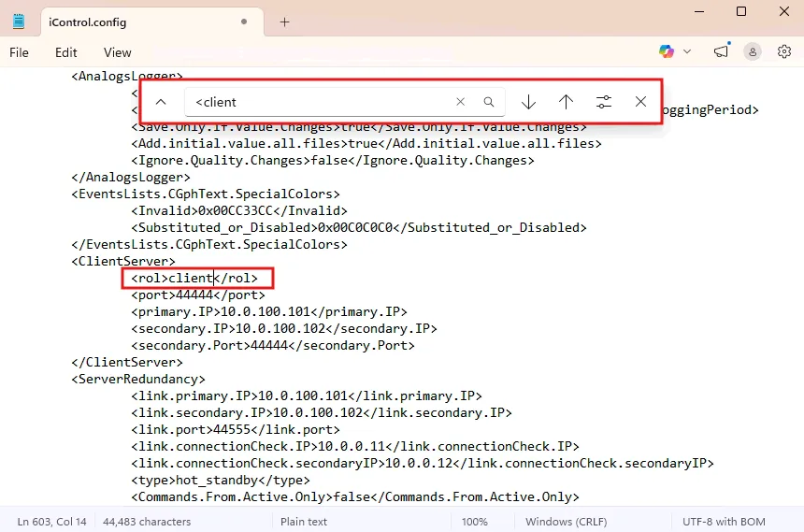This screenshot has width=804, height=532.
Task: Click the primary.IP 10.0.100.101 line
Action: 269,312
